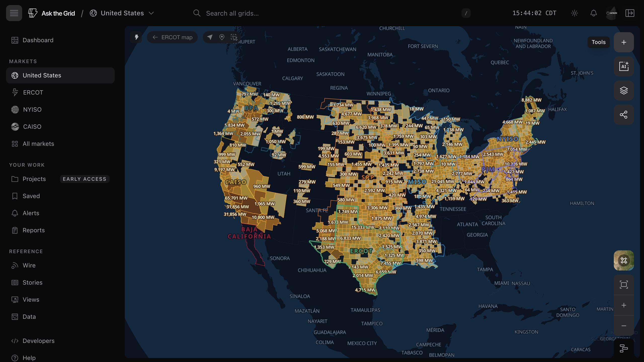Viewport: 644px width, 362px height.
Task: Open the timeline panel icon
Action: tap(624, 348)
